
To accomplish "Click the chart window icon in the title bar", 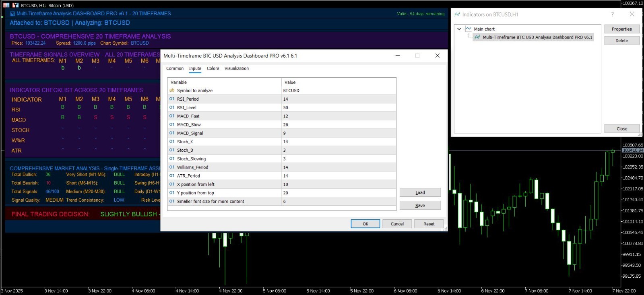I will click(6, 5).
